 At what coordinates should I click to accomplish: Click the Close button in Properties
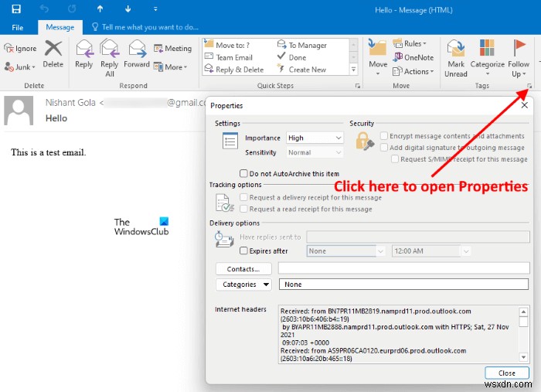click(x=506, y=373)
